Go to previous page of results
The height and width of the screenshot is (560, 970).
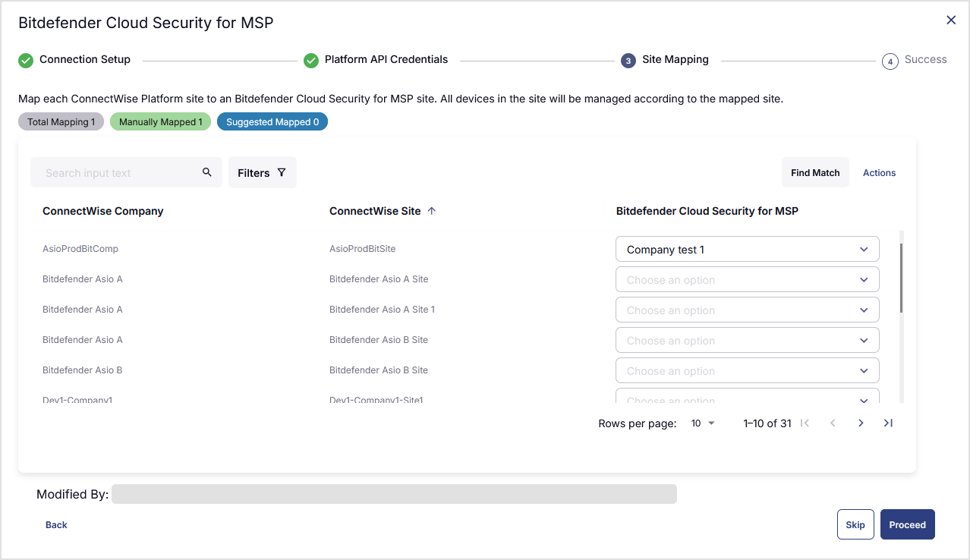point(833,423)
